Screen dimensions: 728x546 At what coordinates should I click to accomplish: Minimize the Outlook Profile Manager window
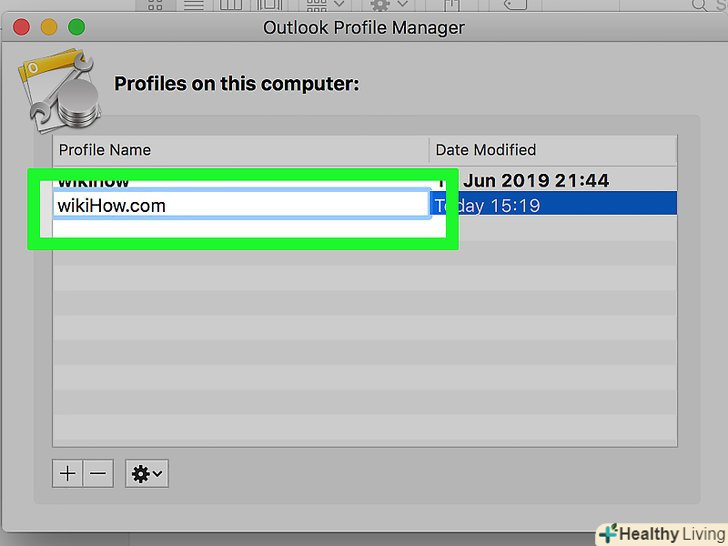click(x=48, y=27)
